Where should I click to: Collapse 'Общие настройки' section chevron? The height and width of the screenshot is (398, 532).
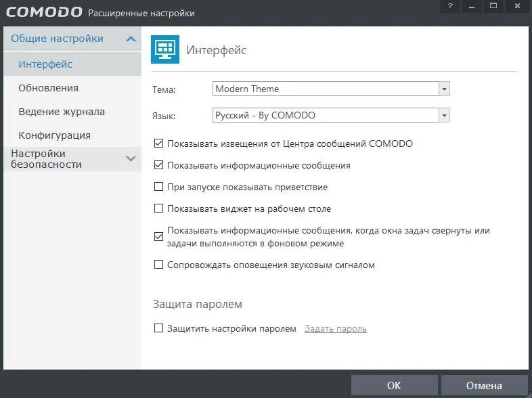tap(131, 39)
